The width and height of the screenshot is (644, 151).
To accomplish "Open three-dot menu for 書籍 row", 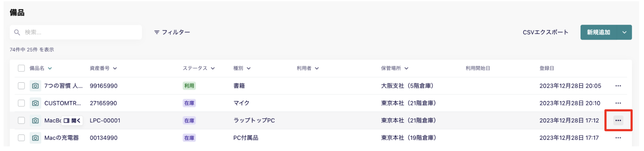I will pos(618,86).
